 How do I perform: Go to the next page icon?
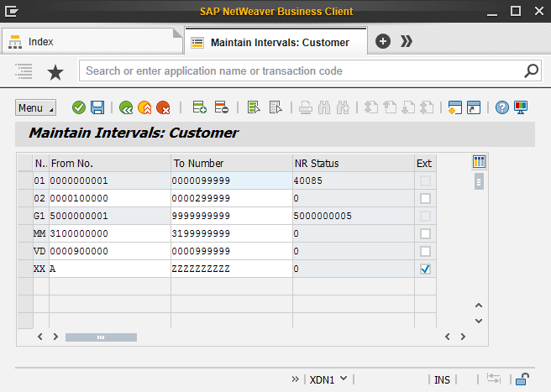[408, 107]
